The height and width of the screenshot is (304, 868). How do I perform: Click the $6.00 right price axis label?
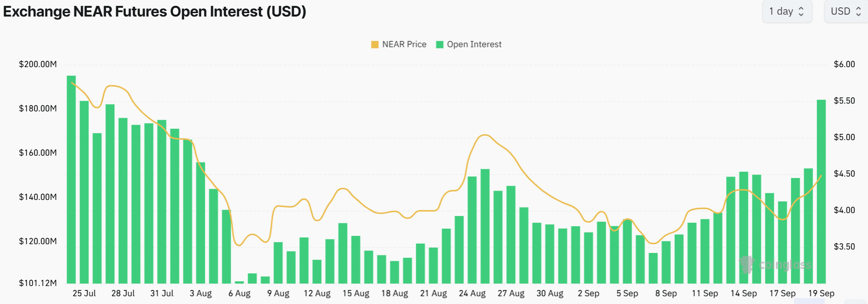844,64
